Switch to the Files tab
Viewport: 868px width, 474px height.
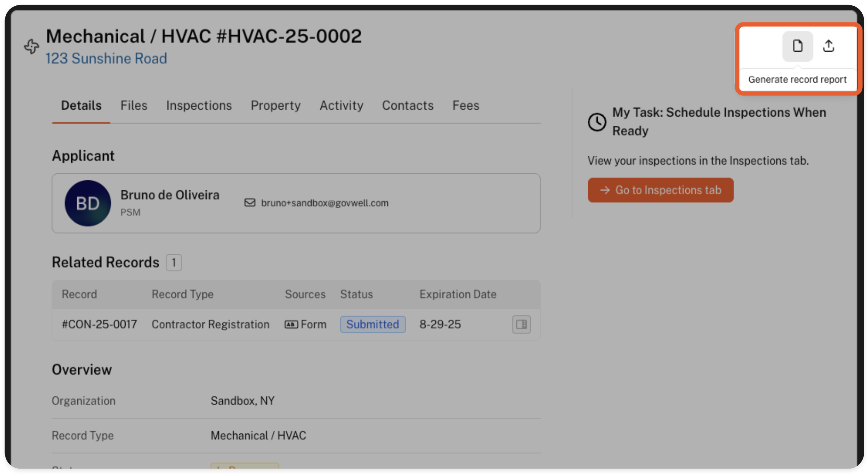point(134,105)
